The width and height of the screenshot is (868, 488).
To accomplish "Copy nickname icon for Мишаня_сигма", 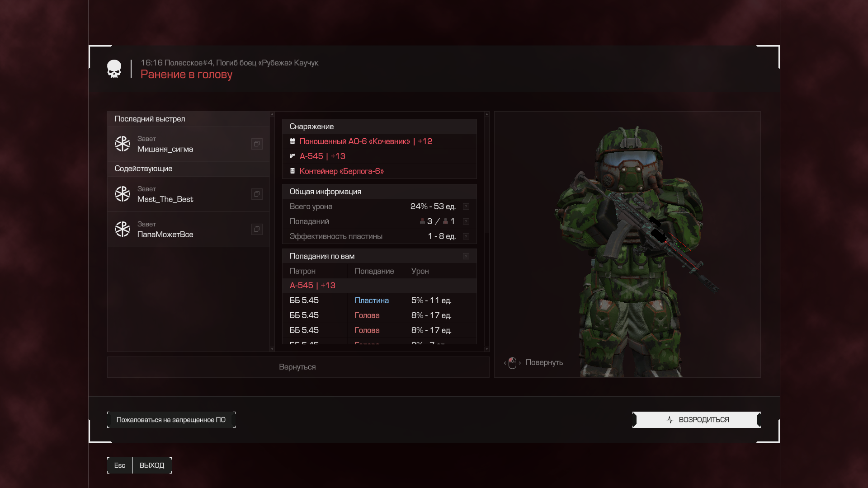I will (x=257, y=144).
